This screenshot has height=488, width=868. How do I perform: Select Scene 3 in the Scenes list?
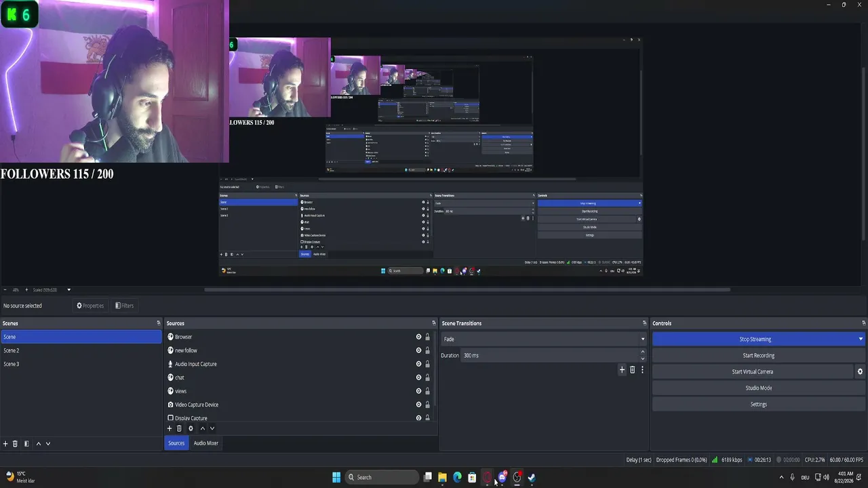point(81,364)
